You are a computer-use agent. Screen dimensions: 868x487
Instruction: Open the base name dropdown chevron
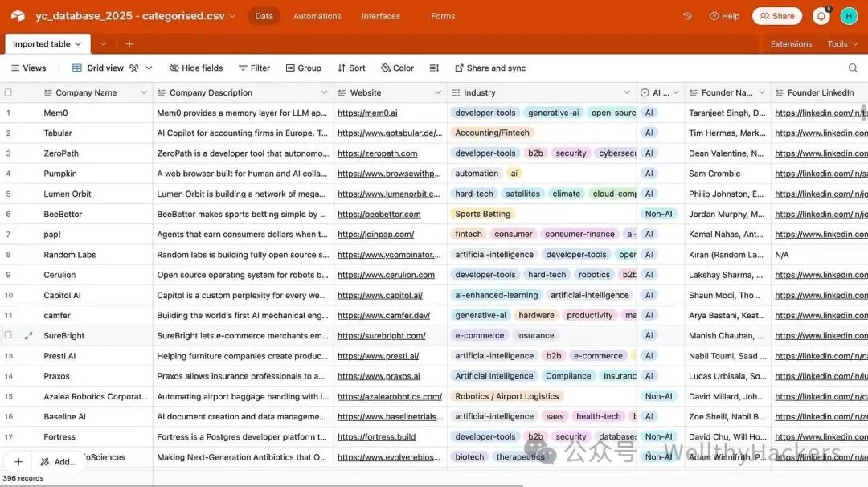click(232, 16)
